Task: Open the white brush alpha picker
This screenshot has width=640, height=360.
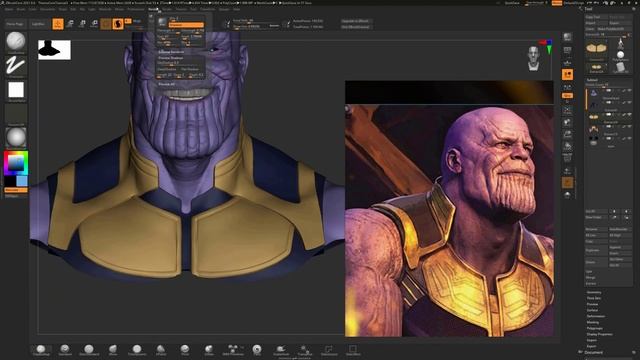Action: pyautogui.click(x=16, y=90)
